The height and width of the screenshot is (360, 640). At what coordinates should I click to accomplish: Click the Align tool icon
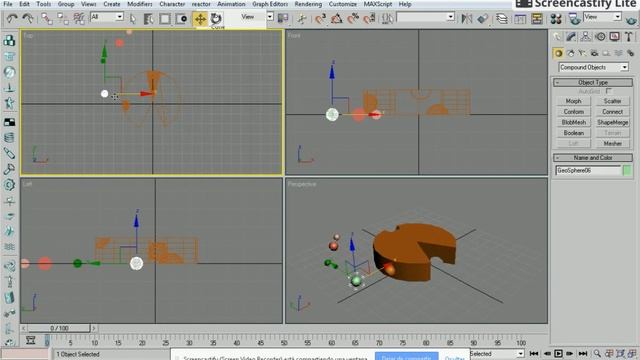[x=483, y=19]
